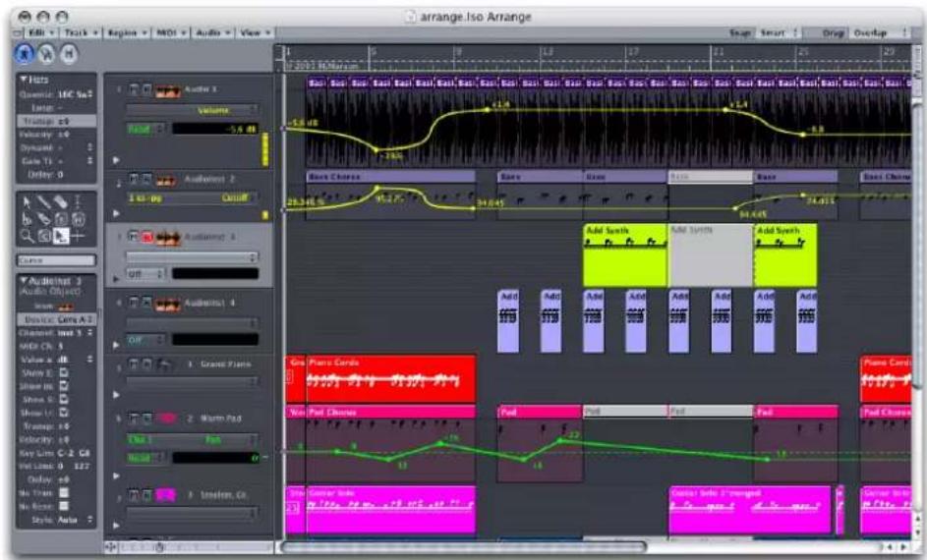Mute the Audio 1 track
Viewport: 927px width, 560px height.
pos(135,89)
